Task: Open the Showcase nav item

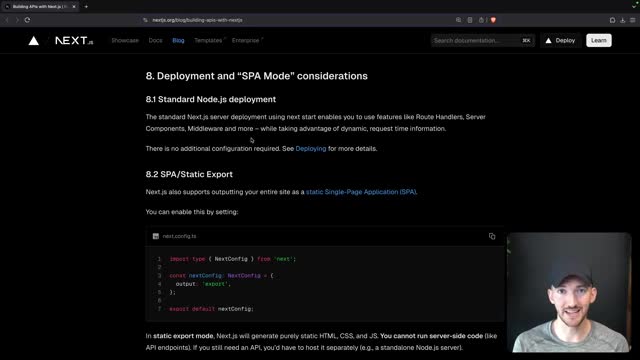Action: [x=125, y=40]
